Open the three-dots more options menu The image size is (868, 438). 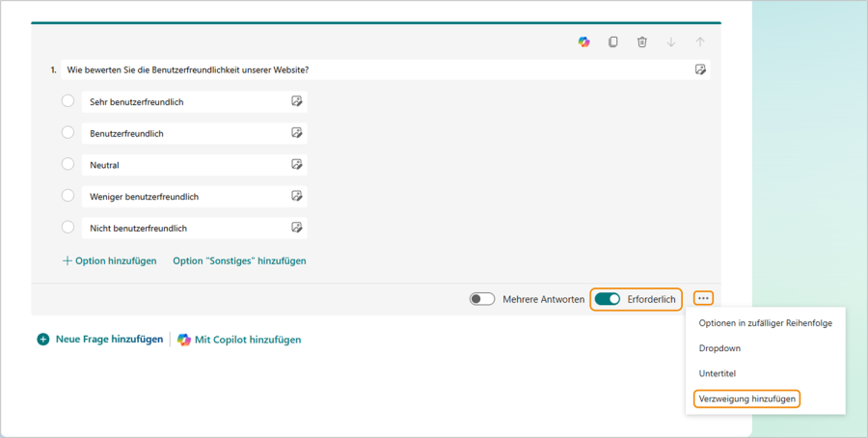703,299
